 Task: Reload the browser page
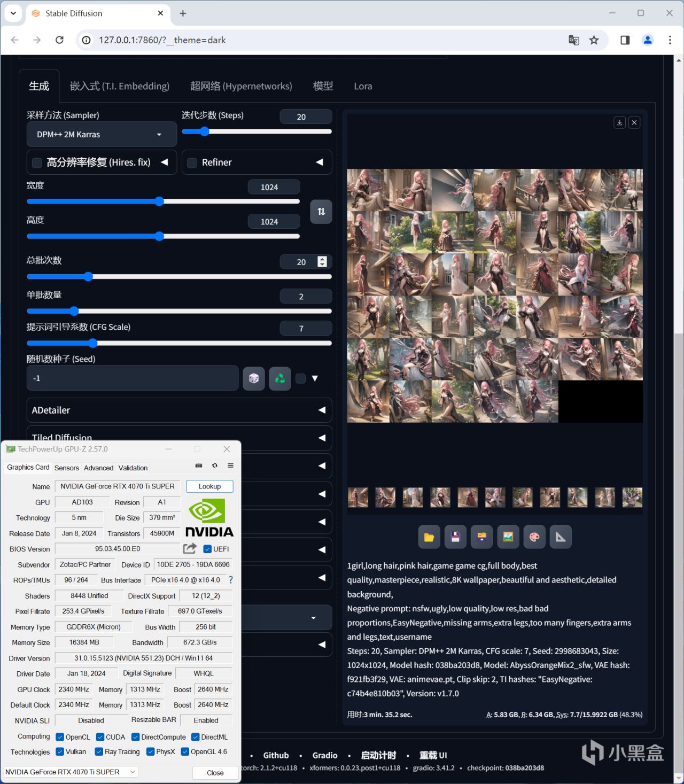[x=60, y=40]
